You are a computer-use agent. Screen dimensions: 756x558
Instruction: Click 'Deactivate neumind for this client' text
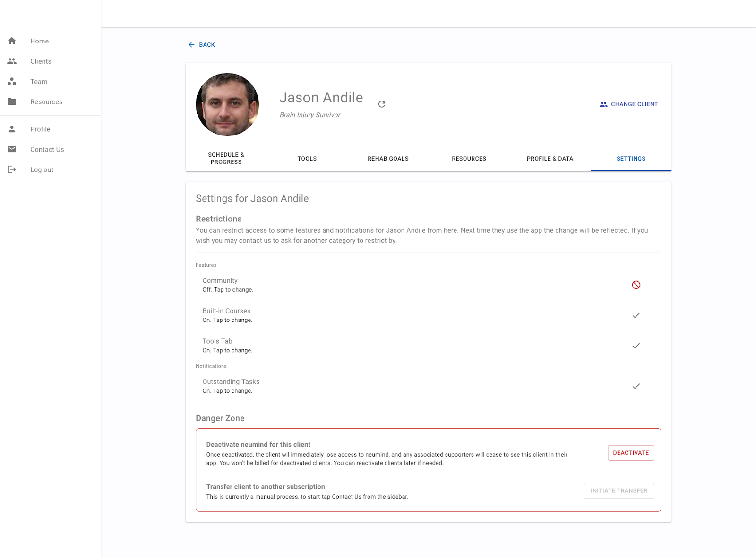tap(258, 444)
